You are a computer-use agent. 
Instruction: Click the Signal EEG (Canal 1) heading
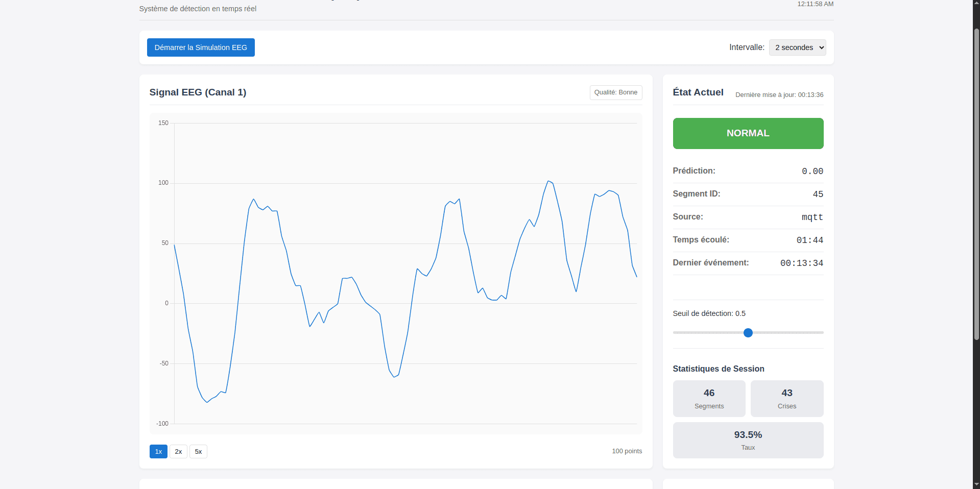(x=198, y=92)
